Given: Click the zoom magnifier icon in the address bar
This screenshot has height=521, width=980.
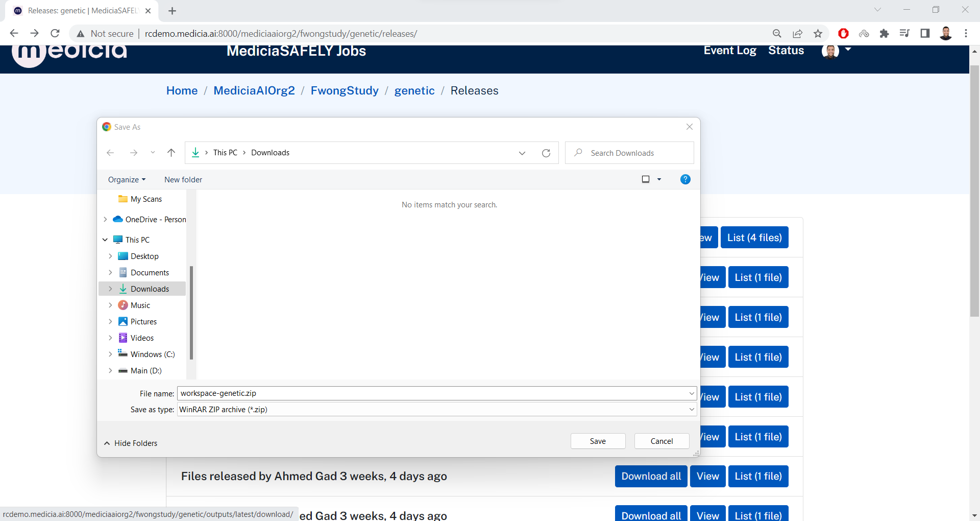Looking at the screenshot, I should tap(777, 33).
